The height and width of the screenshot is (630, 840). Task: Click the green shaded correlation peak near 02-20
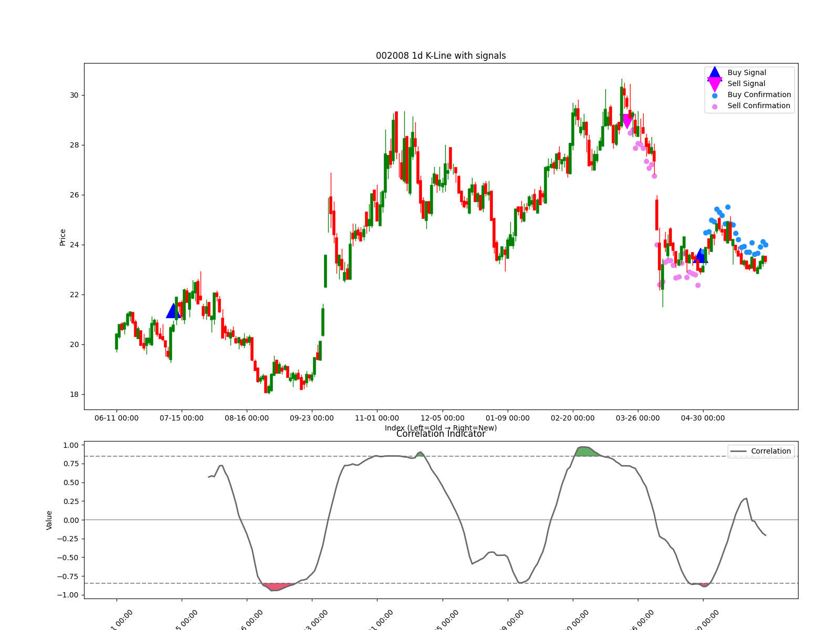click(x=587, y=451)
